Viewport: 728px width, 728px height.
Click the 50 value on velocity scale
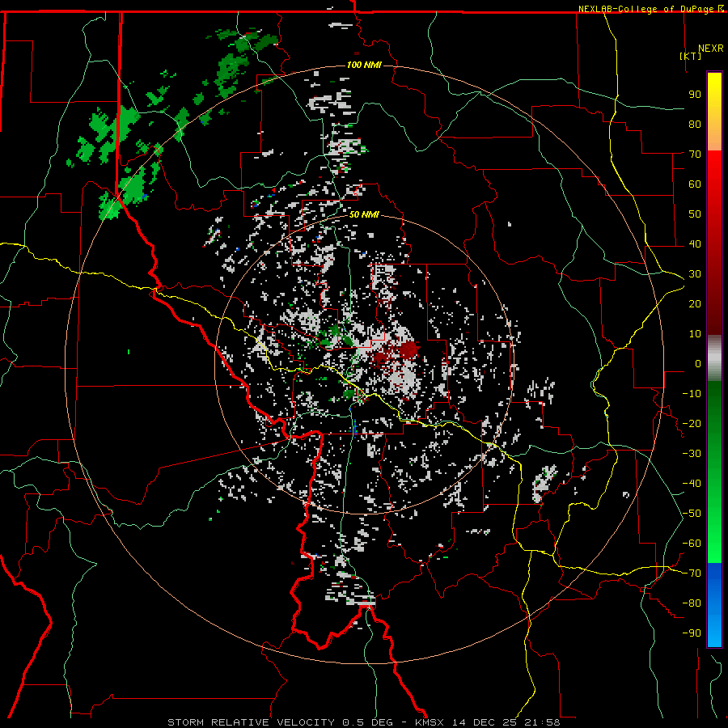(695, 214)
